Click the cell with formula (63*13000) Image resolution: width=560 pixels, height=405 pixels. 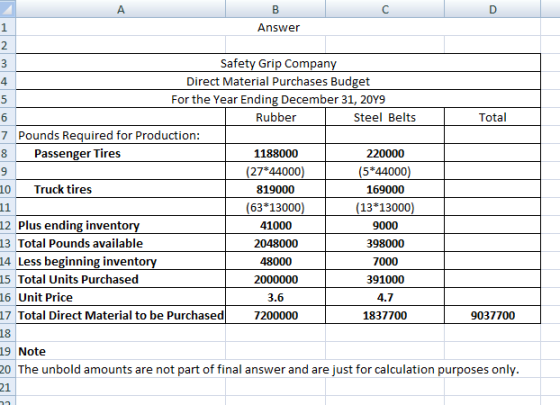(x=275, y=207)
